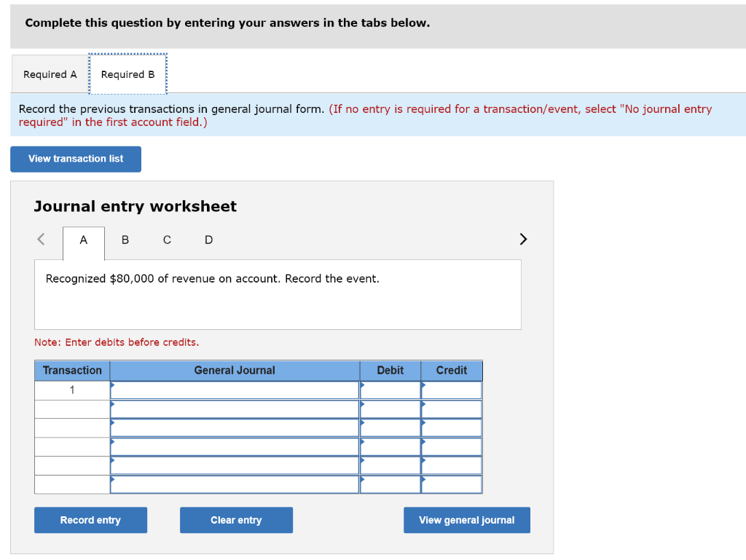Click the first Debit input field
Viewport: 746px width, 560px height.
(390, 390)
